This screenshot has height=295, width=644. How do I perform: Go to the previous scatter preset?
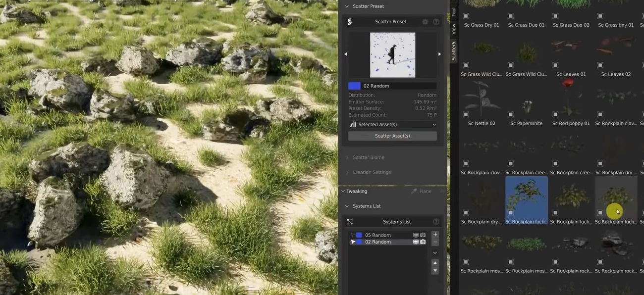point(346,54)
